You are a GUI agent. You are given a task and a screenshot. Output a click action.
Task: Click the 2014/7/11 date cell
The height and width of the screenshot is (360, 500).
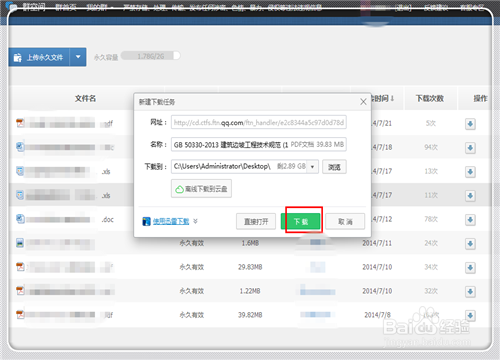pos(377,243)
